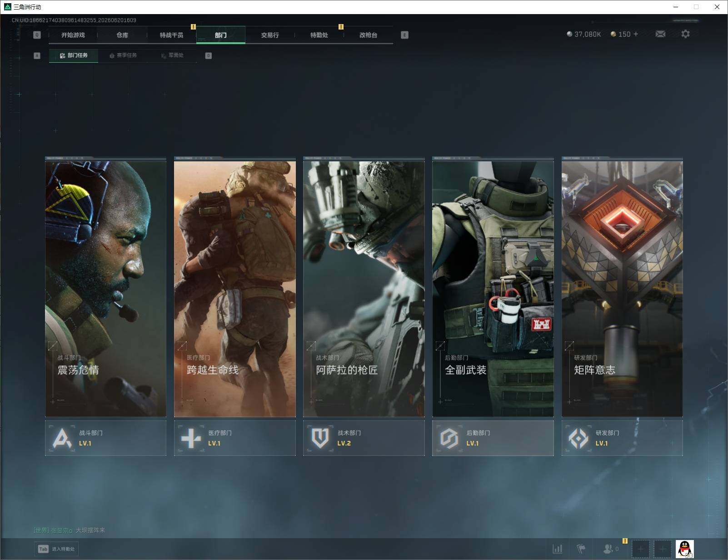
Task: Click the 150 premium currency balance
Action: click(620, 34)
